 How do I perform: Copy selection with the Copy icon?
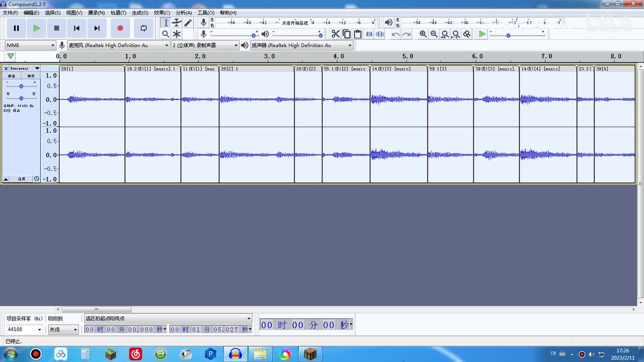click(x=347, y=34)
